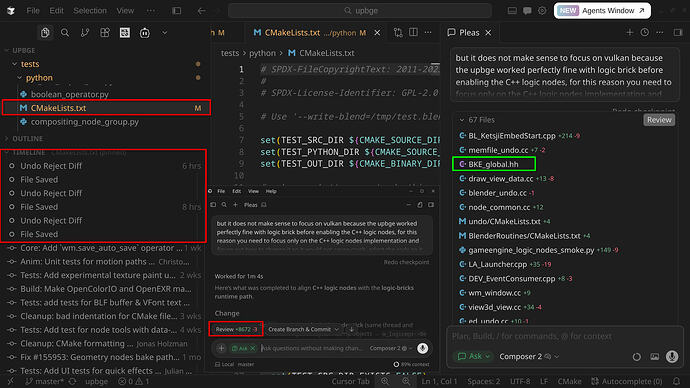The image size is (690, 388).
Task: Open notifications bell in status bar
Action: pos(676,381)
